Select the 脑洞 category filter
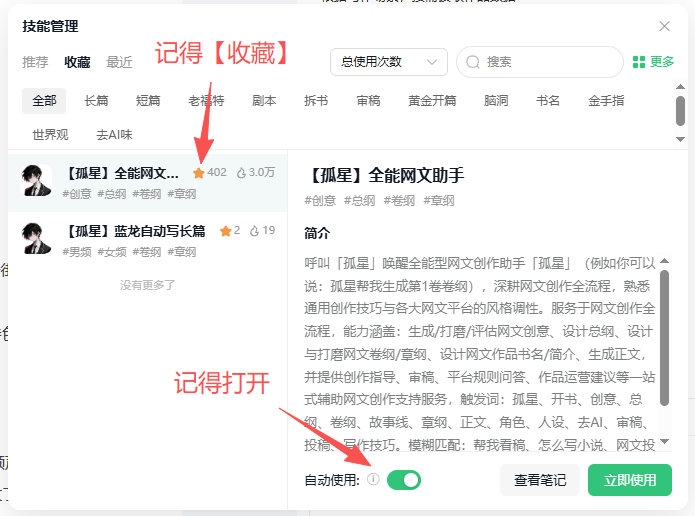This screenshot has height=516, width=695. 496,101
